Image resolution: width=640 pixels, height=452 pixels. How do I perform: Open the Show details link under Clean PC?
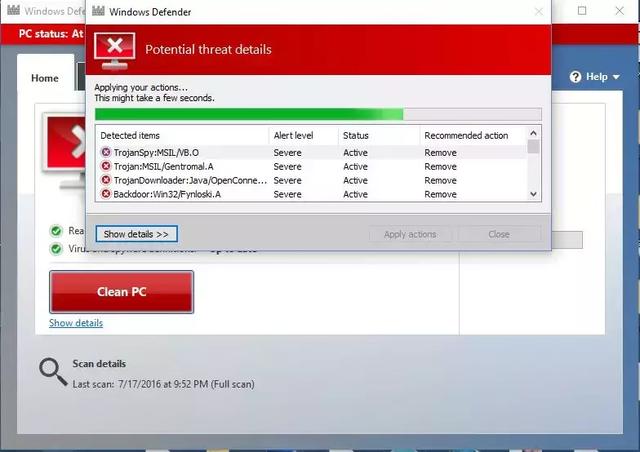pos(76,323)
